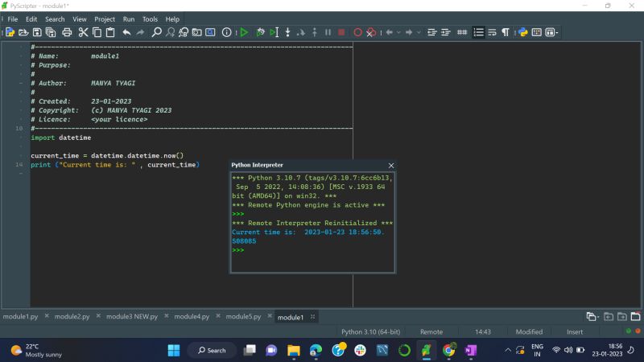This screenshot has width=644, height=362.
Task: Close the active module1 tab
Action: click(313, 317)
